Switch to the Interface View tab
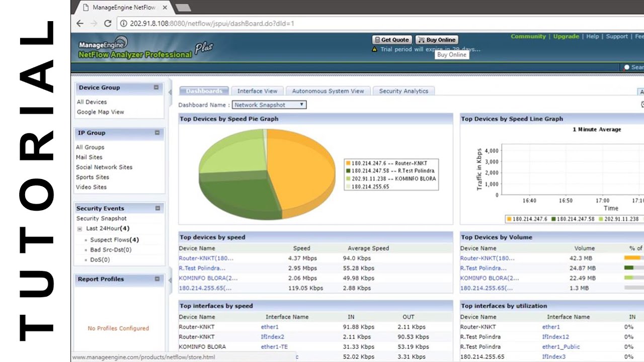This screenshot has height=362, width=644. pyautogui.click(x=257, y=91)
